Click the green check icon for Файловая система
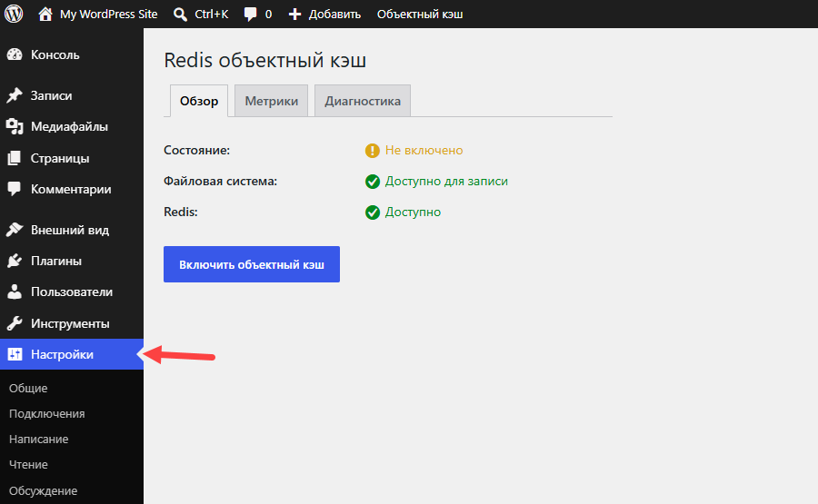The height and width of the screenshot is (504, 818). [372, 182]
